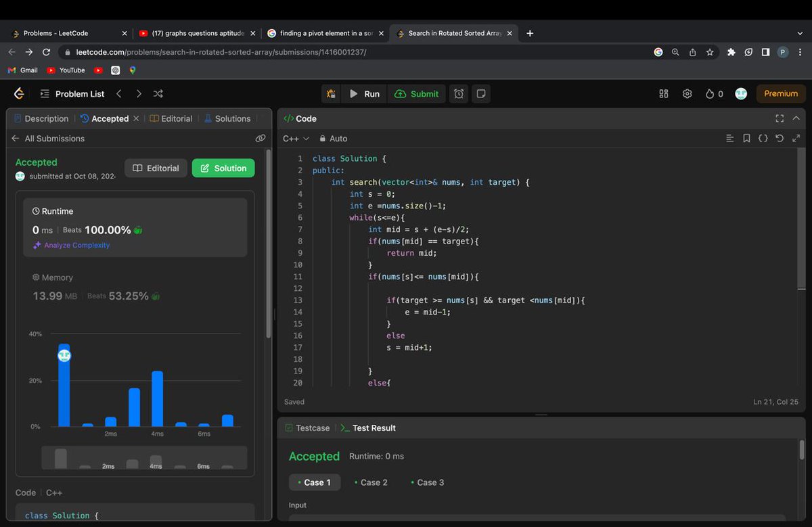Pick a random problem shuffle icon

point(158,94)
